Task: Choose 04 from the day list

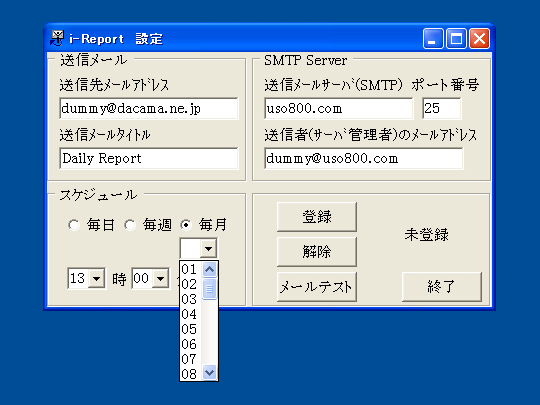Action: pos(191,314)
